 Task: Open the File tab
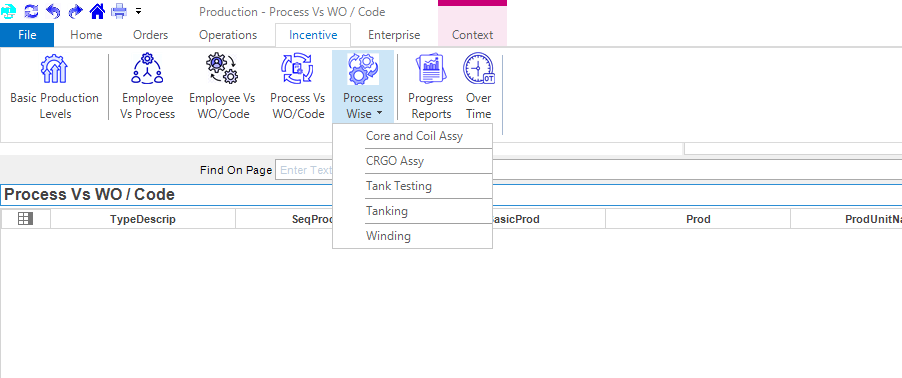click(x=27, y=35)
